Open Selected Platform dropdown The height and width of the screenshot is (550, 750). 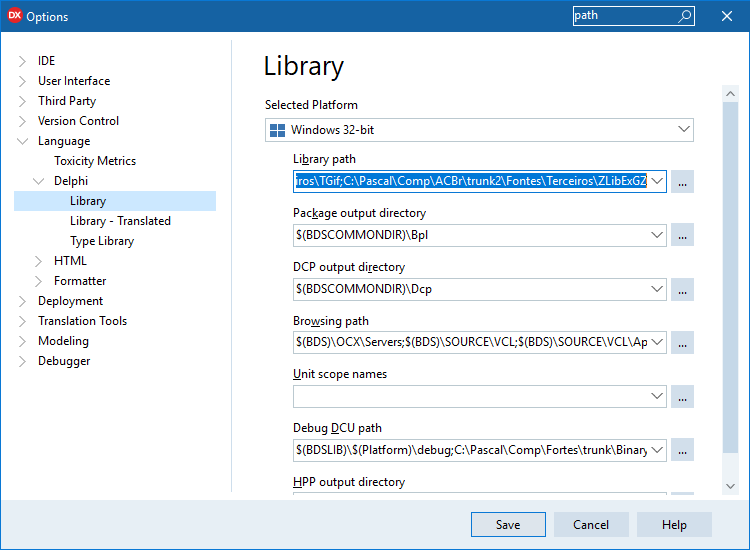point(684,130)
